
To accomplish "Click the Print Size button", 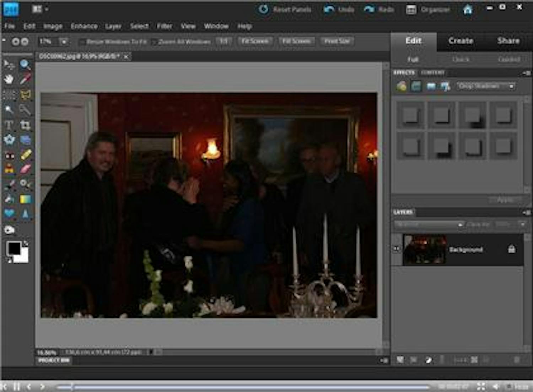I will [x=337, y=41].
